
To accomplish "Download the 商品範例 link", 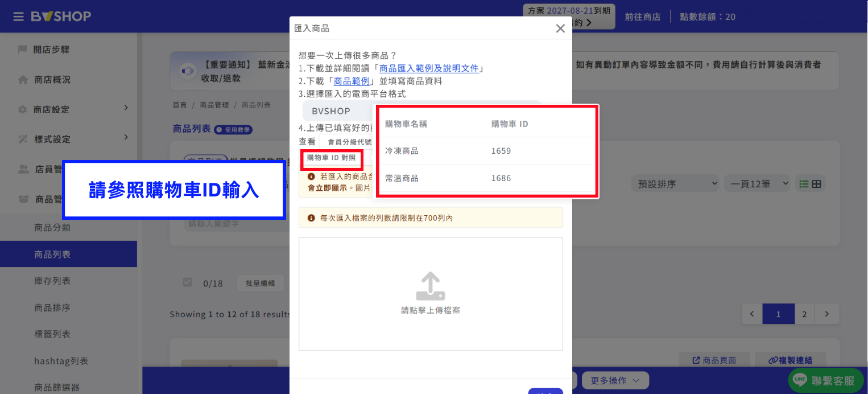I will [x=352, y=81].
